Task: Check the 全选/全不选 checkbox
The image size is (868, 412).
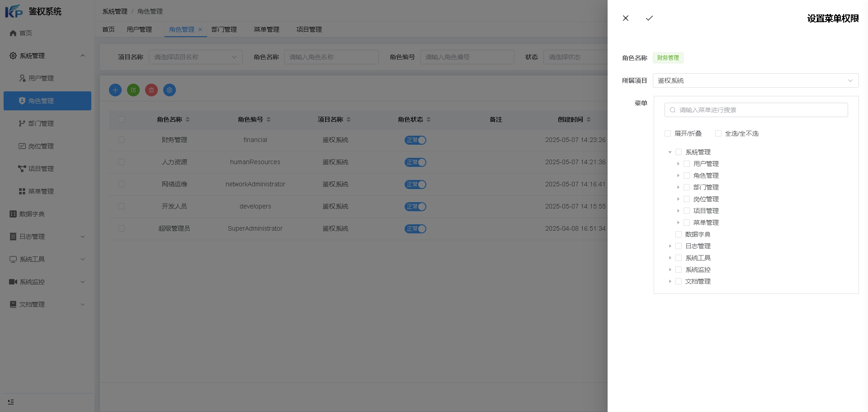Action: tap(718, 133)
